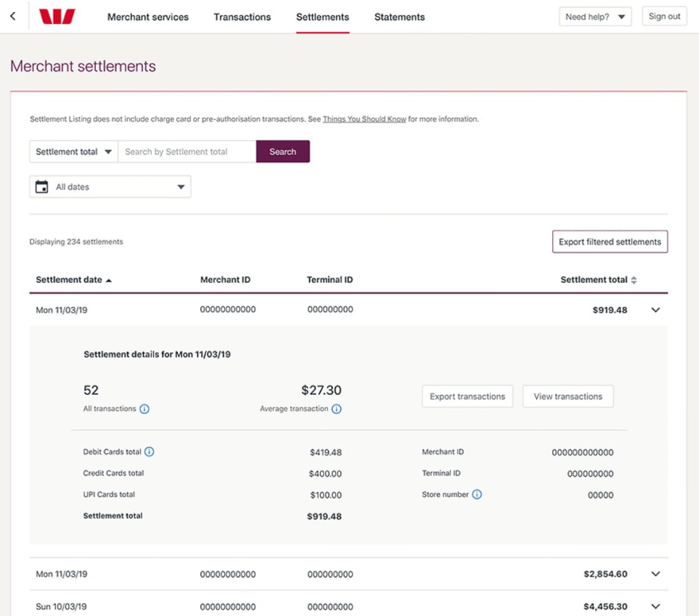The width and height of the screenshot is (699, 616).
Task: Select the Settlements tab
Action: (x=322, y=17)
